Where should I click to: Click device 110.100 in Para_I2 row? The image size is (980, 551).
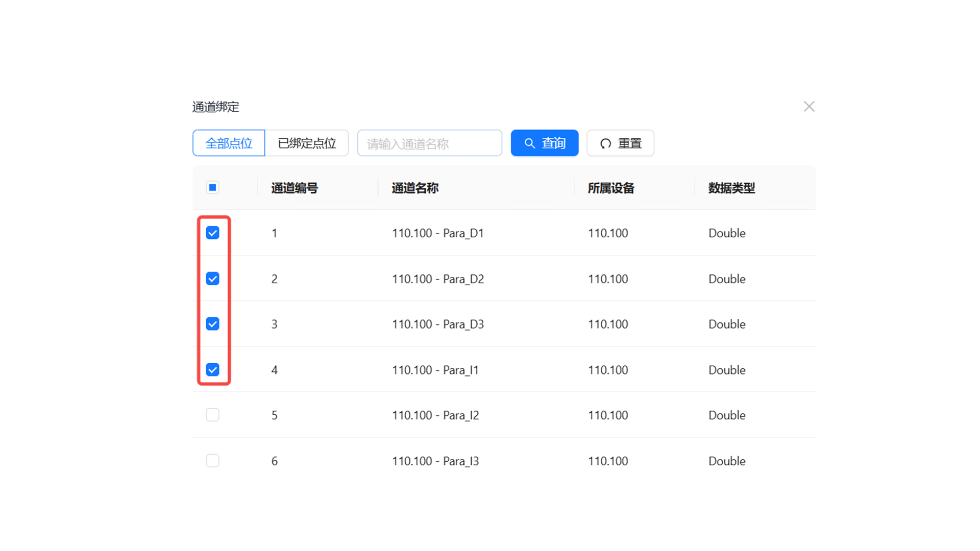[x=608, y=415]
